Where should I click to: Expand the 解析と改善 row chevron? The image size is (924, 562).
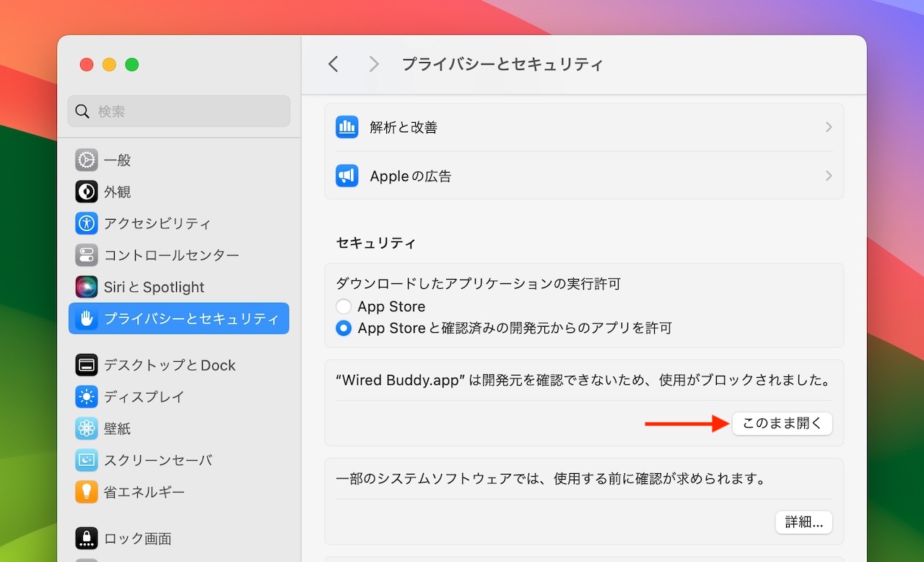[829, 127]
